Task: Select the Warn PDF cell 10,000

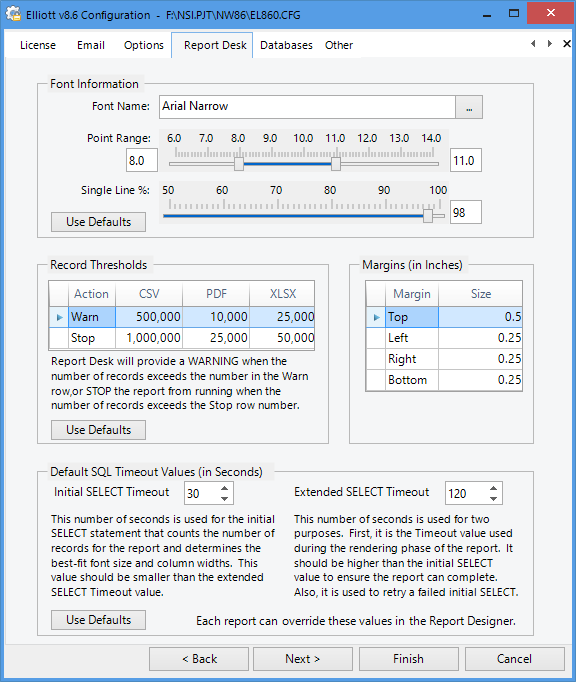Action: tap(216, 317)
